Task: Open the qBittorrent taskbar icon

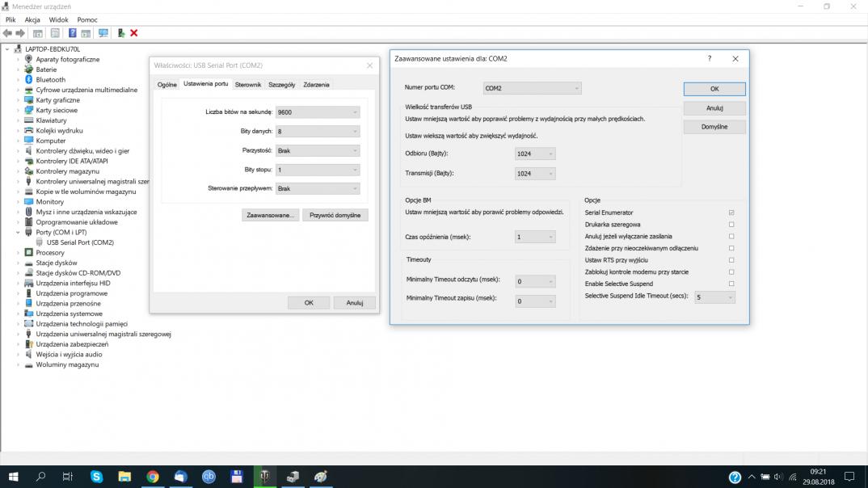Action: click(x=209, y=477)
